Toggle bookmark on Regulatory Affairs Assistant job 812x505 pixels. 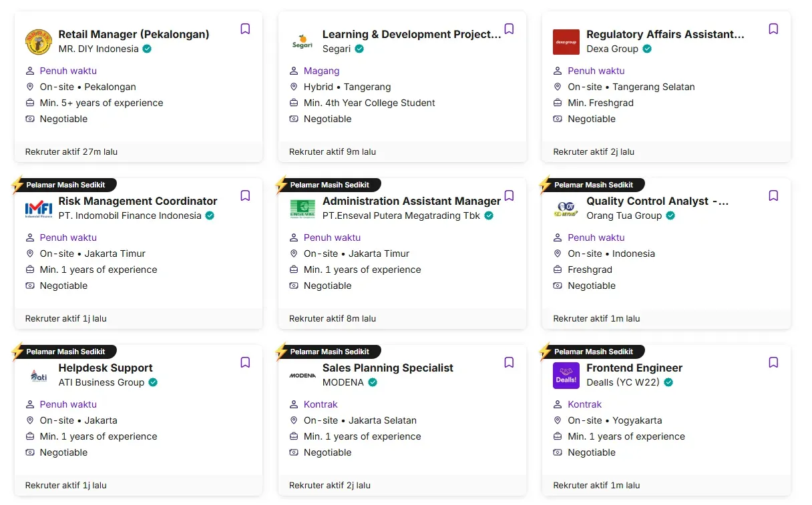pos(773,29)
